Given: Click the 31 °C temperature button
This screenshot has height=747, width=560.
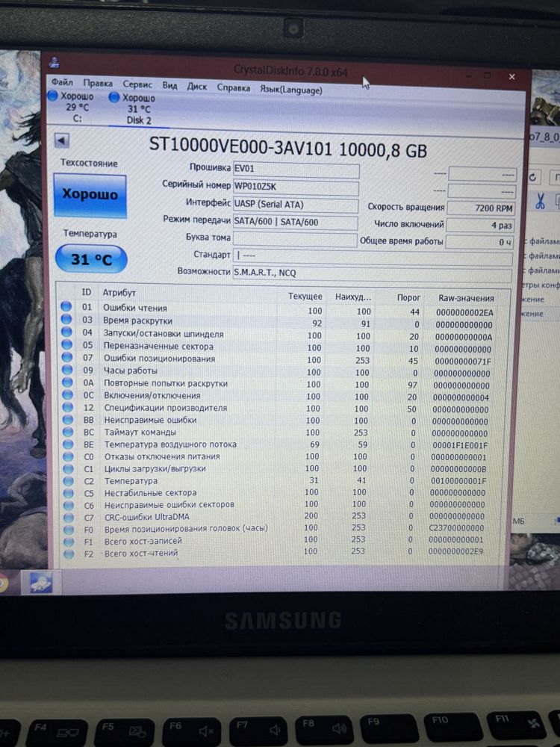Looking at the screenshot, I should pos(91,259).
